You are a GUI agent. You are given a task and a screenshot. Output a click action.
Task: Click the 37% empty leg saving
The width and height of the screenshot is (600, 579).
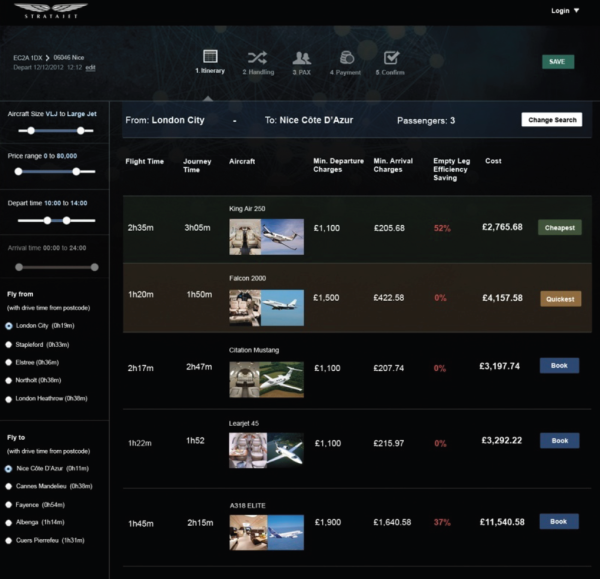point(442,522)
